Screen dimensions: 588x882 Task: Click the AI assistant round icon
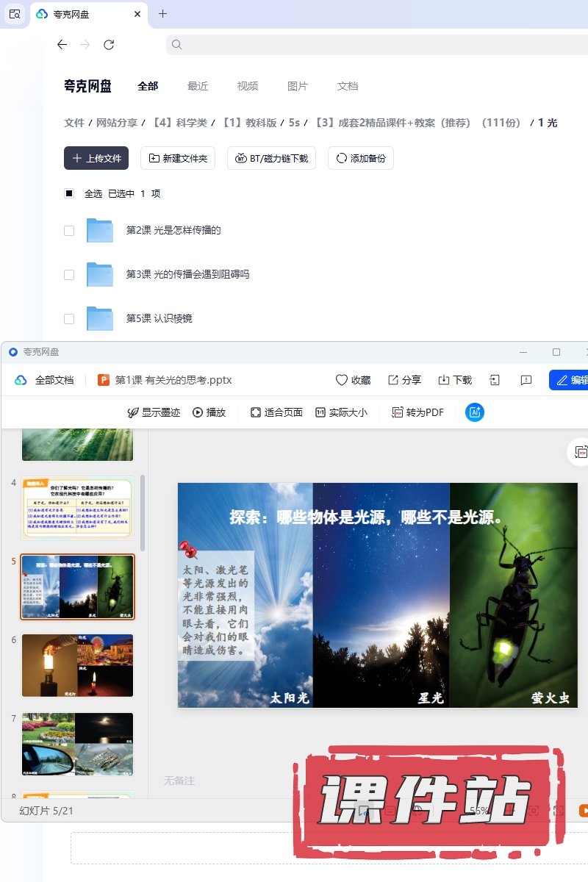475,412
